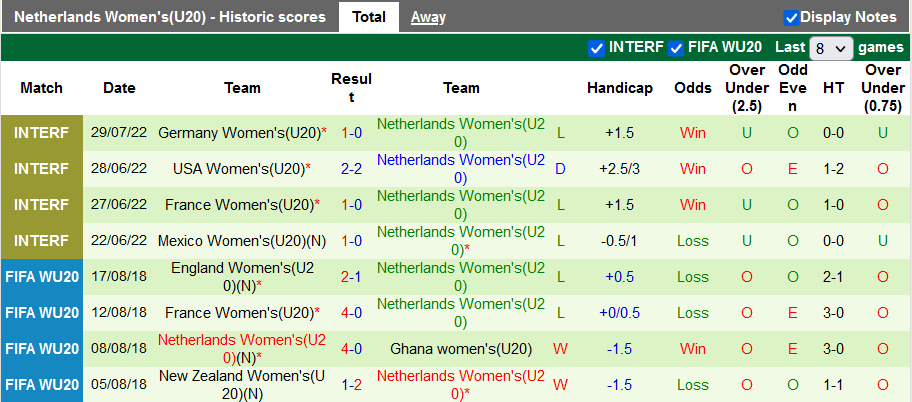This screenshot has width=912, height=402.
Task: Click the 4-0 result against Ghana
Action: pyautogui.click(x=351, y=349)
